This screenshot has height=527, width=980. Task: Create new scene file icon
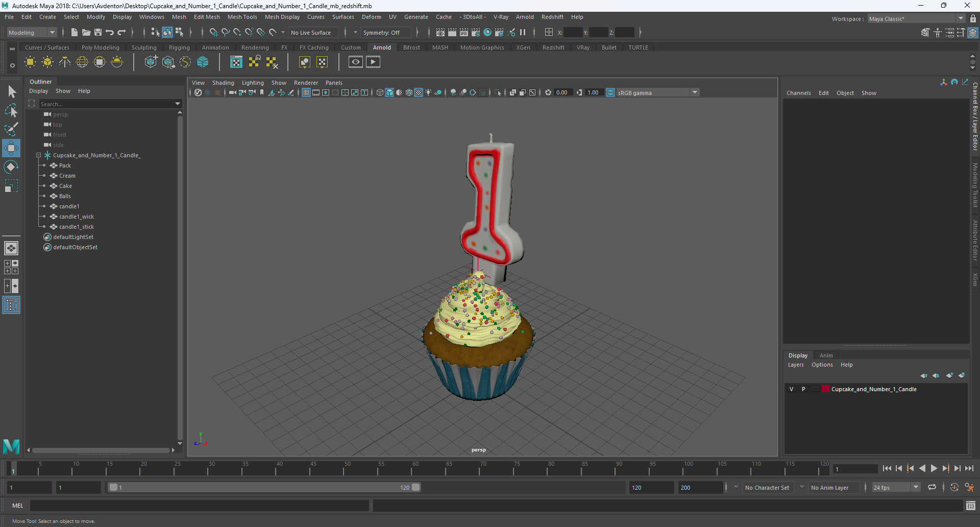click(x=75, y=32)
